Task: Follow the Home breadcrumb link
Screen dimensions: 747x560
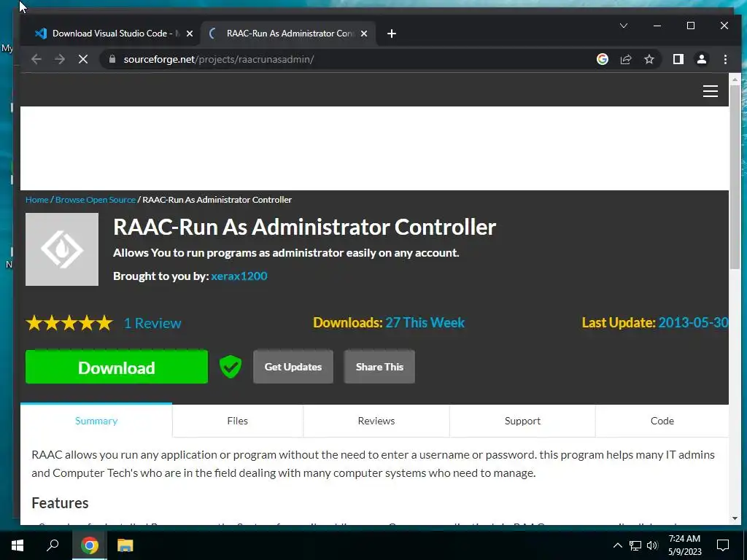Action: [37, 200]
